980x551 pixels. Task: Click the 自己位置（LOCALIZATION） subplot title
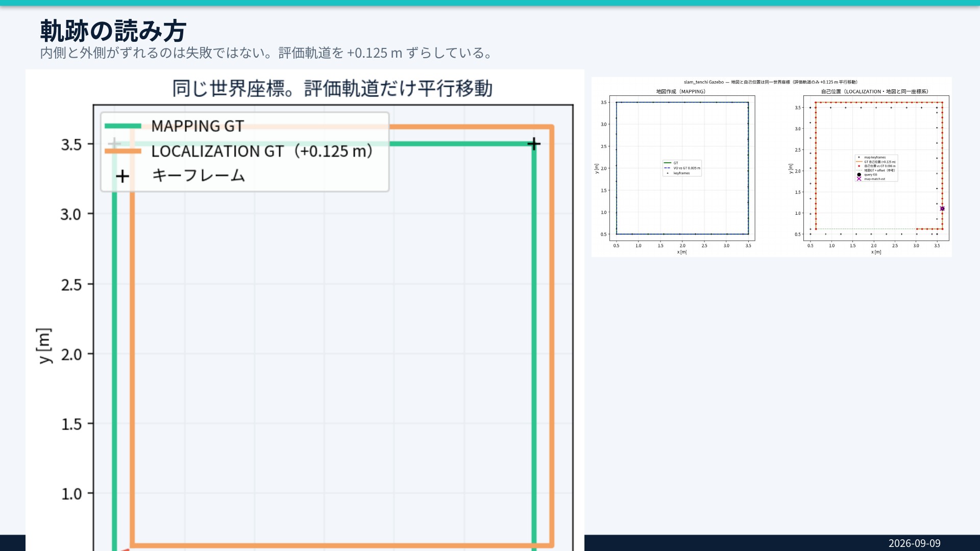click(x=875, y=92)
